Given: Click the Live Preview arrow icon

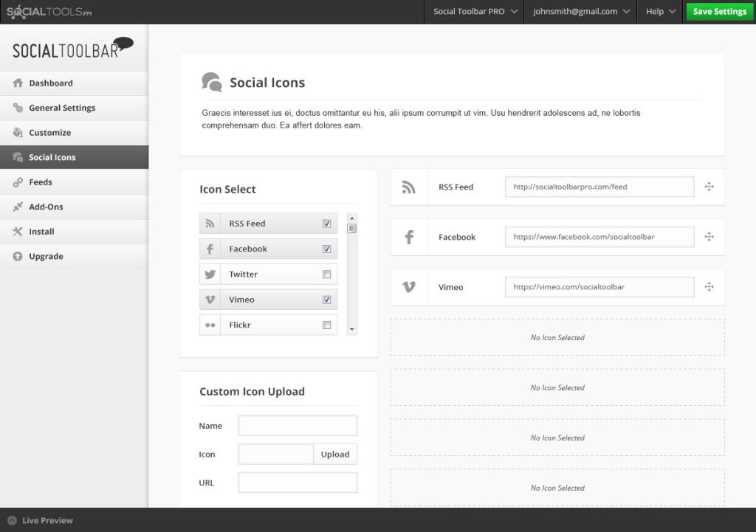Looking at the screenshot, I should coord(12,520).
